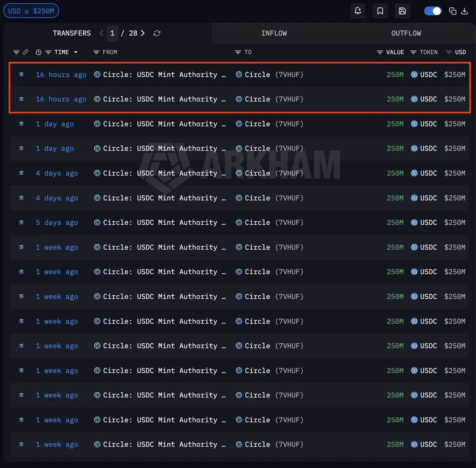Image resolution: width=476 pixels, height=468 pixels.
Task: Focus the page number field showing 1
Action: [x=112, y=33]
